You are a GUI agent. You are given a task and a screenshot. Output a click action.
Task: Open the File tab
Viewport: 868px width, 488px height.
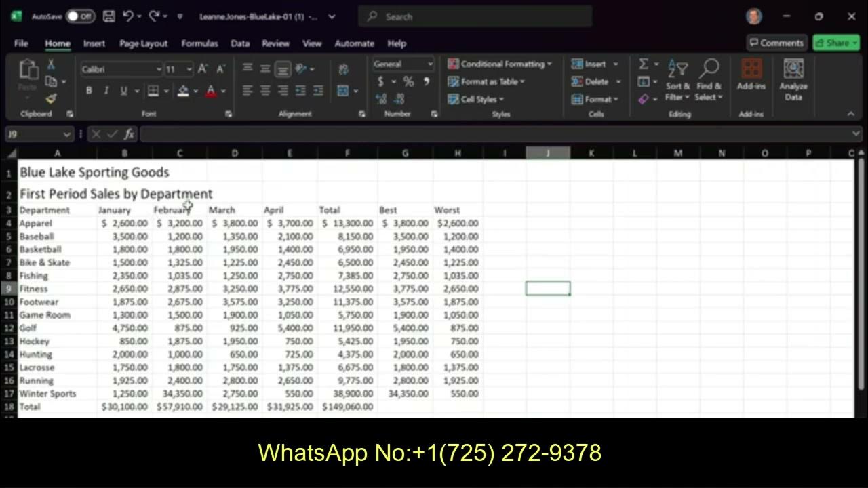point(21,43)
